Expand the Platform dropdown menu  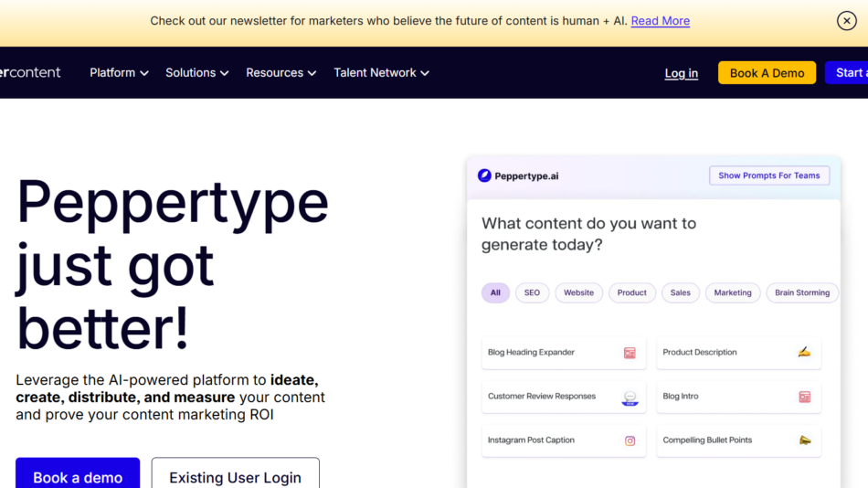pyautogui.click(x=119, y=73)
